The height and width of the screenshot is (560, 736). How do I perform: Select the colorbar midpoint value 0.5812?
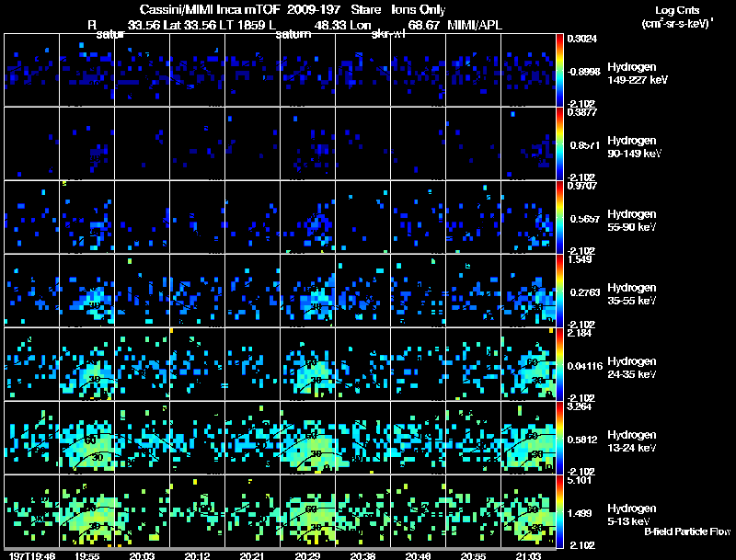582,440
